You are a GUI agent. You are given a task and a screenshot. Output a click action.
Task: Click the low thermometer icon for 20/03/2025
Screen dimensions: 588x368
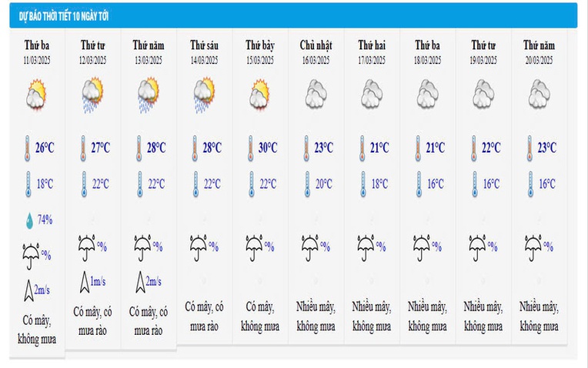tap(530, 184)
